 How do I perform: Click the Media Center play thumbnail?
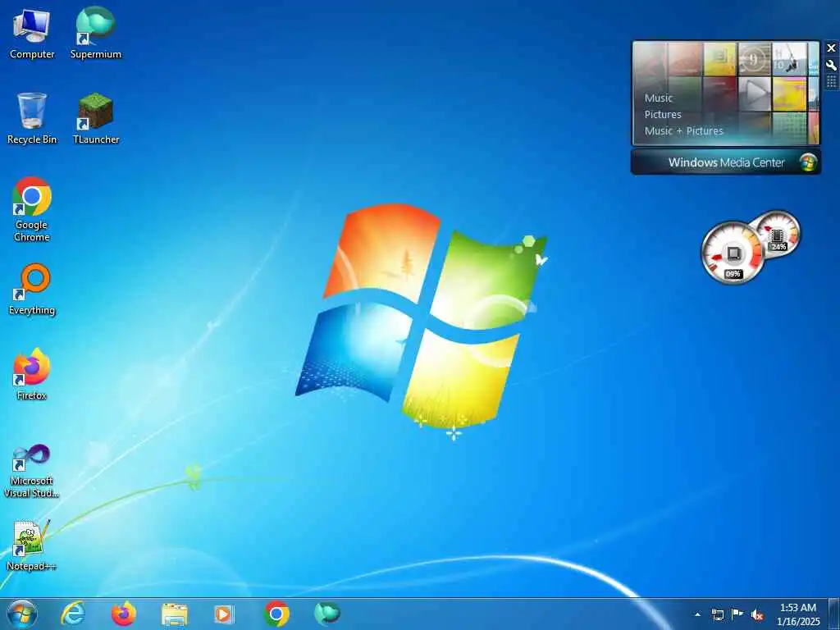(x=755, y=94)
